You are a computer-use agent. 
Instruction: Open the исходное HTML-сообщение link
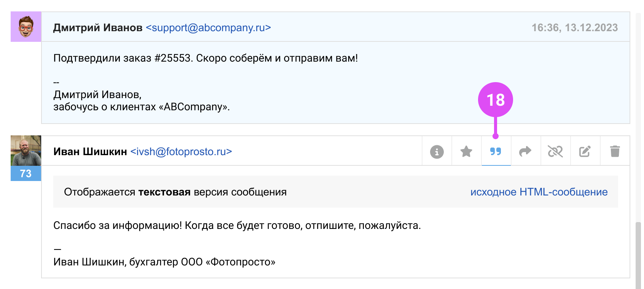coord(539,192)
